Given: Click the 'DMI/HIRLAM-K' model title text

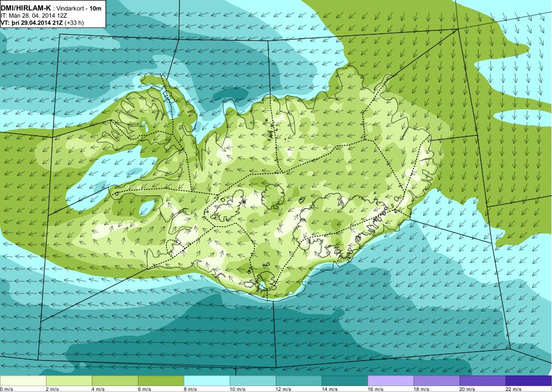Looking at the screenshot, I should 25,8.
